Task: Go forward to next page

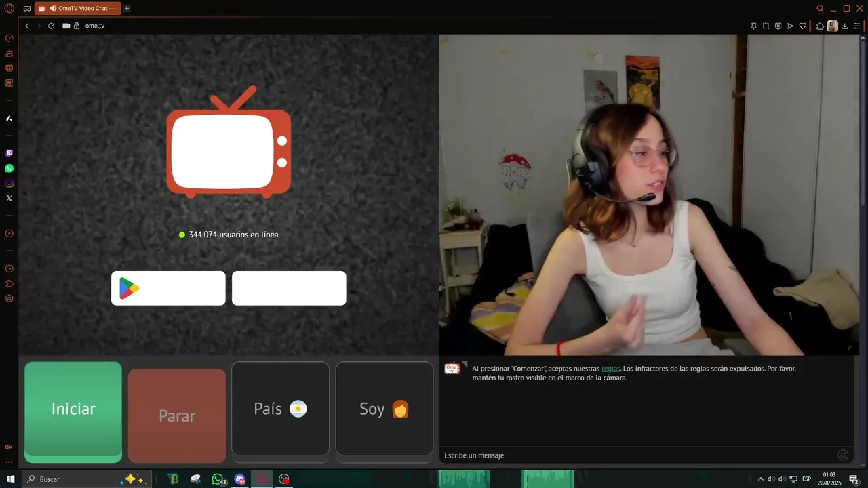Action: [x=39, y=26]
